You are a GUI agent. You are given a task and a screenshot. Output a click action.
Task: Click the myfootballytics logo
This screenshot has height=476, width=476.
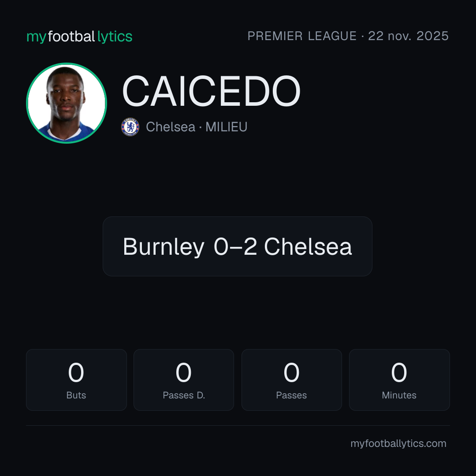tap(79, 37)
